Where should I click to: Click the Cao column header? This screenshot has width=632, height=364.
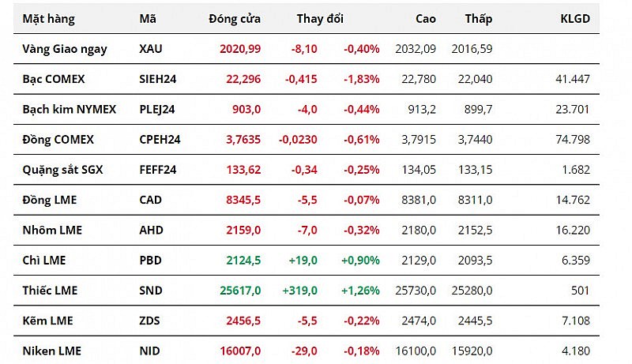point(424,18)
